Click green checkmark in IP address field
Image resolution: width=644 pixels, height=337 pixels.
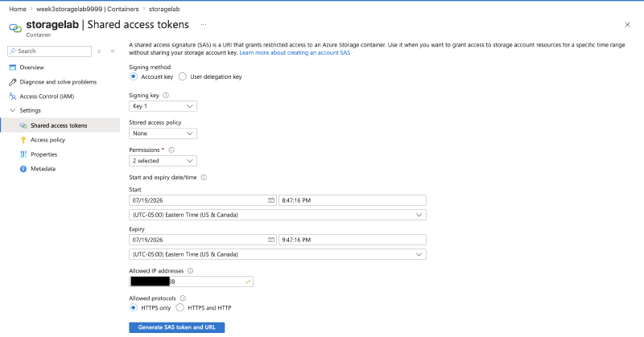[248, 282]
